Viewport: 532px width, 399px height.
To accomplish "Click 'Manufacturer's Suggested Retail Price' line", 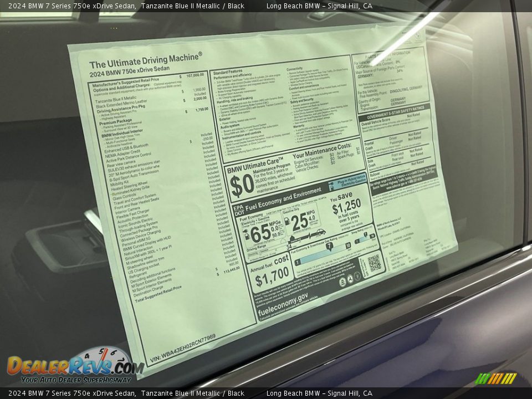I will click(126, 83).
